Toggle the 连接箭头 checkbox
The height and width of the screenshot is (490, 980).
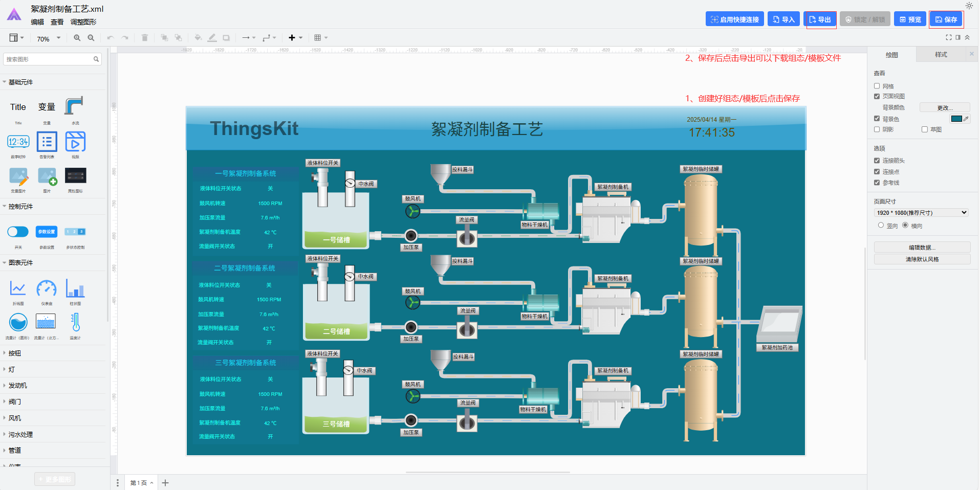point(877,161)
